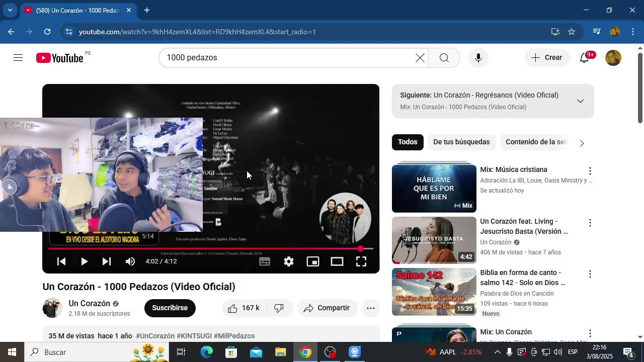Screen dimensions: 644x362
Task: Like the video with 167 k likes
Action: 244,308
